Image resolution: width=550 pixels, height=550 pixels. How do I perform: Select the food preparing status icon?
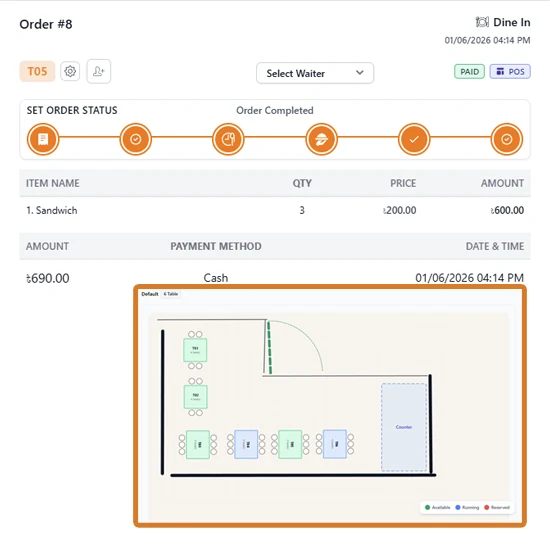tap(228, 139)
